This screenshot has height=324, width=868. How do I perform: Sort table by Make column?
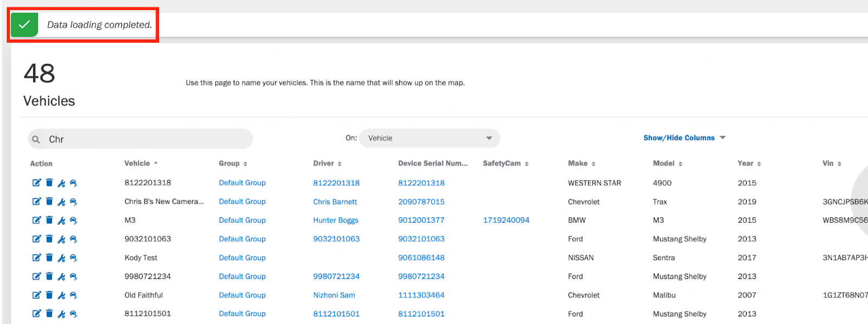582,163
